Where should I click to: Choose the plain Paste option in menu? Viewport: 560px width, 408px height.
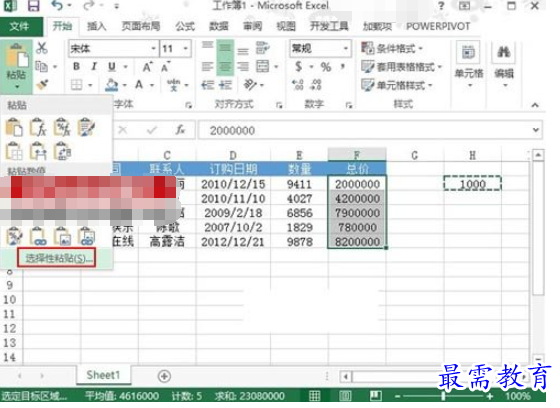tap(14, 127)
